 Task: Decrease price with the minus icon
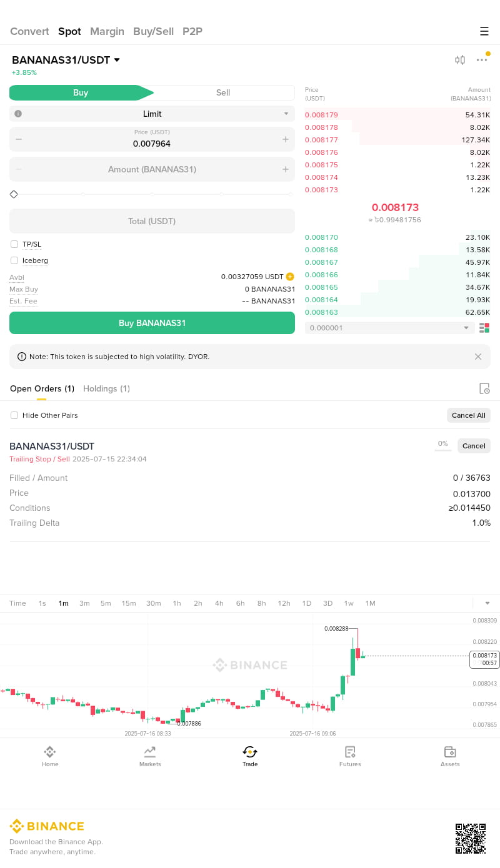19,139
